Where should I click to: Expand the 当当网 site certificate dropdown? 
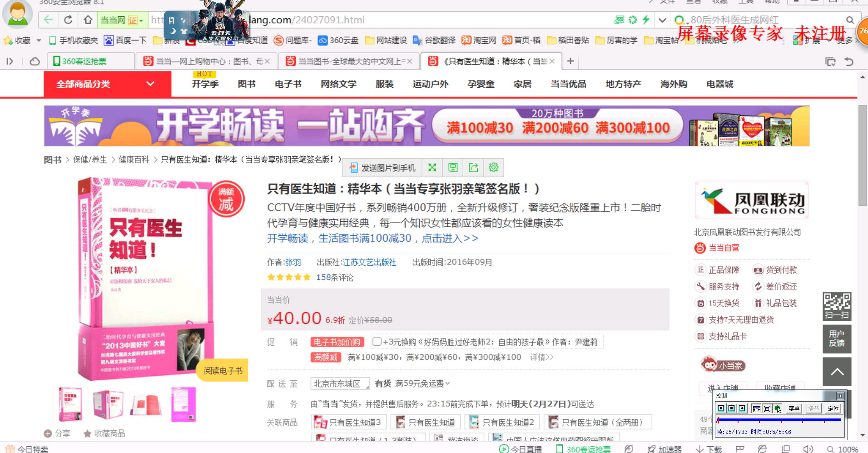[x=141, y=20]
